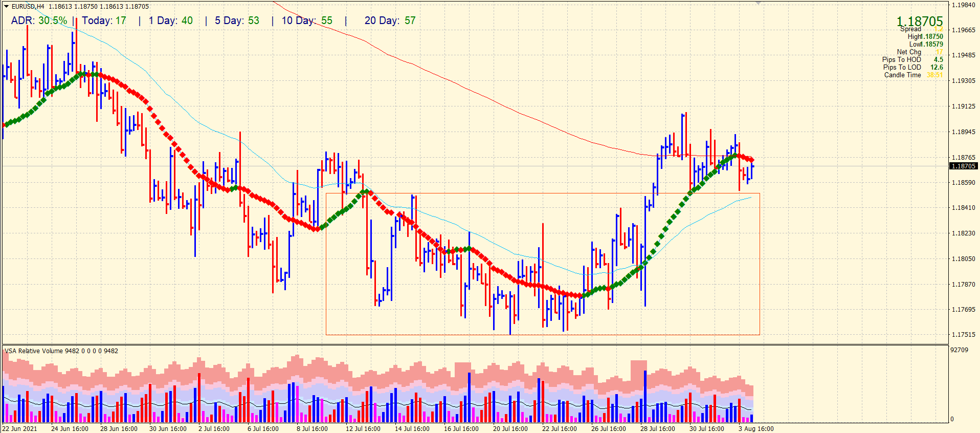Click the 1.18410 price axis label

point(963,208)
